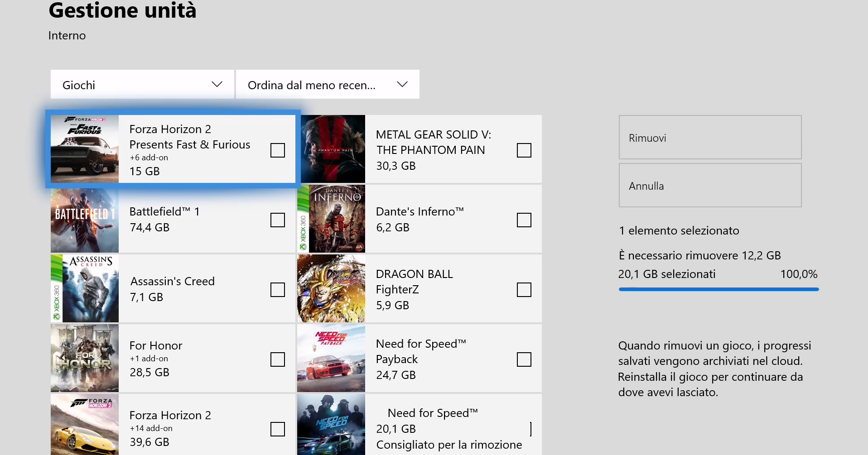Click the 'For Honor' title text
The width and height of the screenshot is (868, 455).
click(x=156, y=345)
